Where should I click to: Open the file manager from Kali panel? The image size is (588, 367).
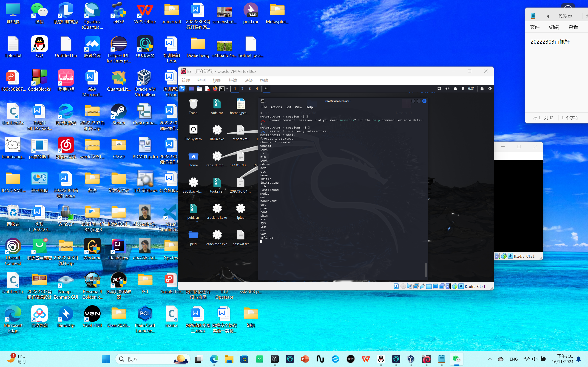click(199, 89)
